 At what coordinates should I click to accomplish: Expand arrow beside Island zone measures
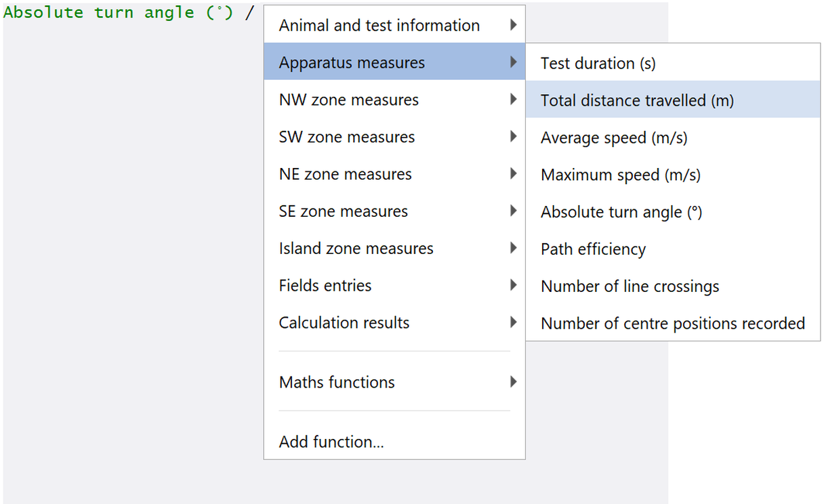pyautogui.click(x=513, y=248)
